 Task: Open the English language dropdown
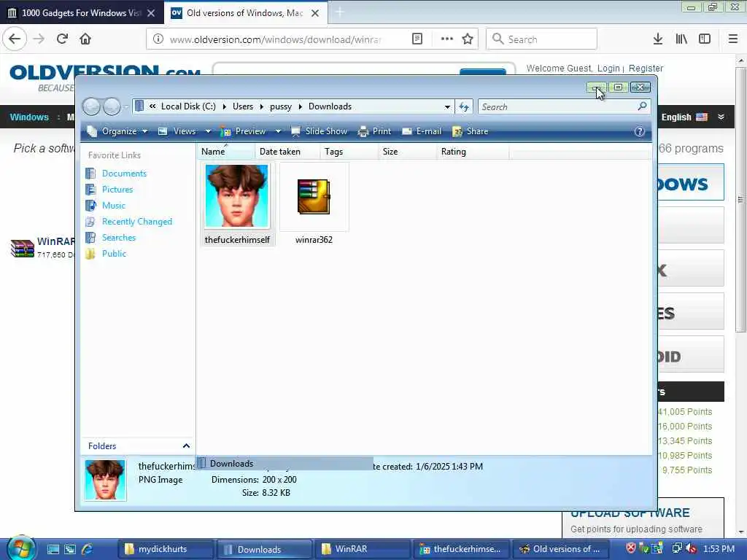[693, 117]
